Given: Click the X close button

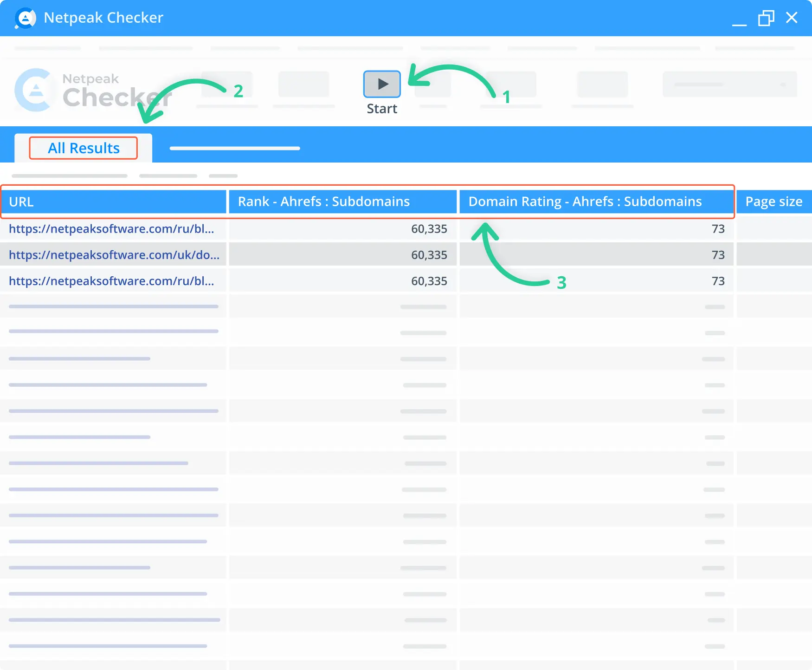Looking at the screenshot, I should (x=792, y=18).
